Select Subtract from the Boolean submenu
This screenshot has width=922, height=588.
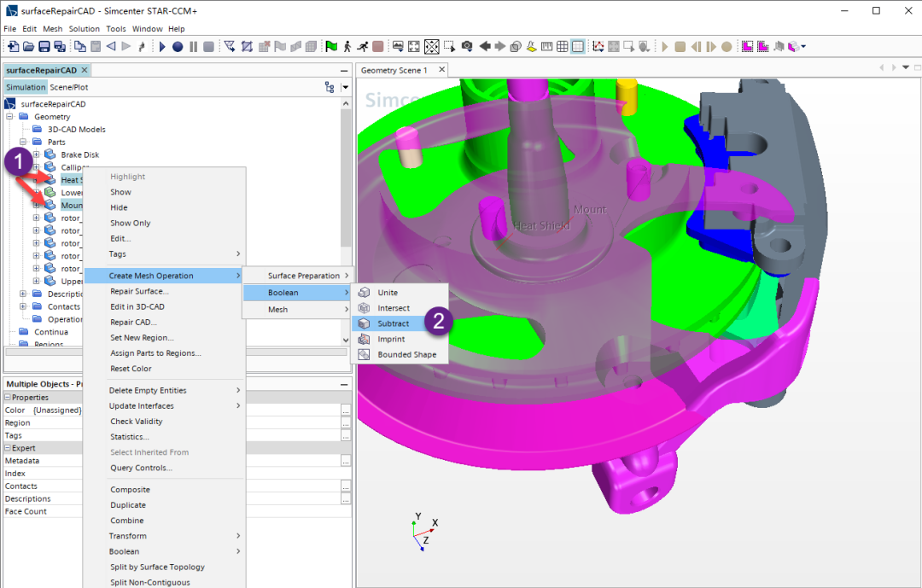(400, 323)
